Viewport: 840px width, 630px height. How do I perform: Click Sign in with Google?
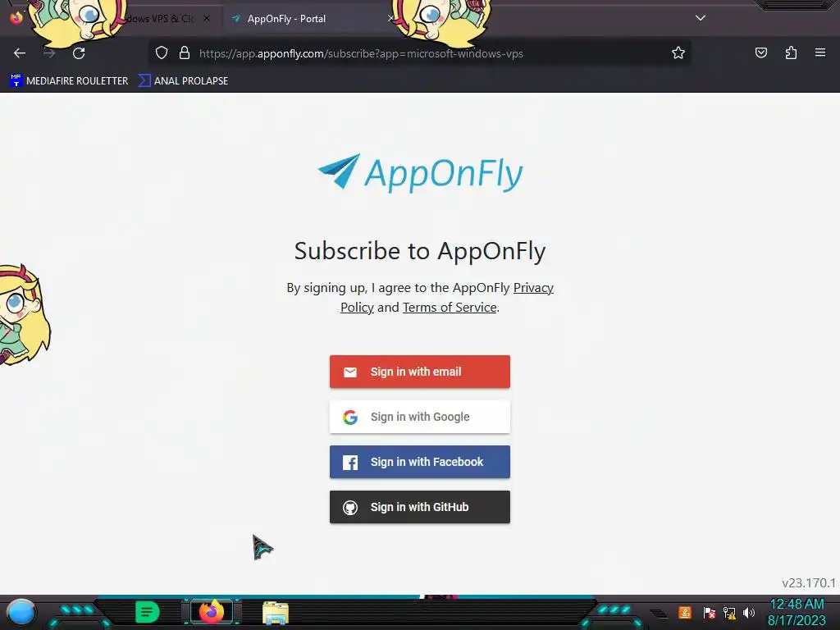420,417
